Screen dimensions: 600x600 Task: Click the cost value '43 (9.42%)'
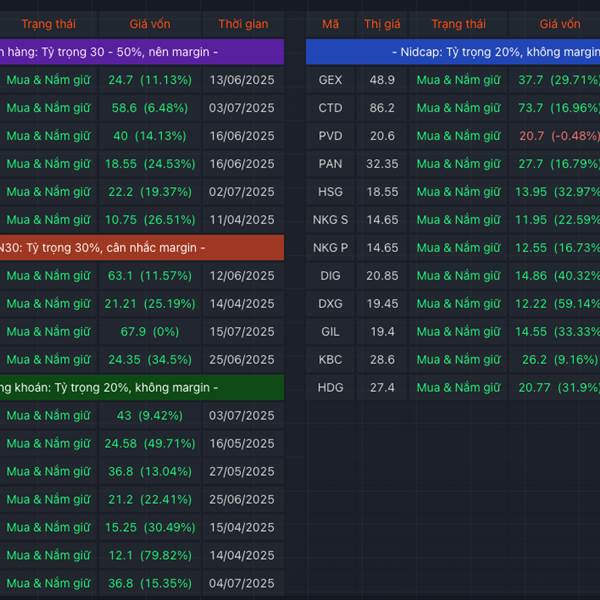pyautogui.click(x=150, y=416)
